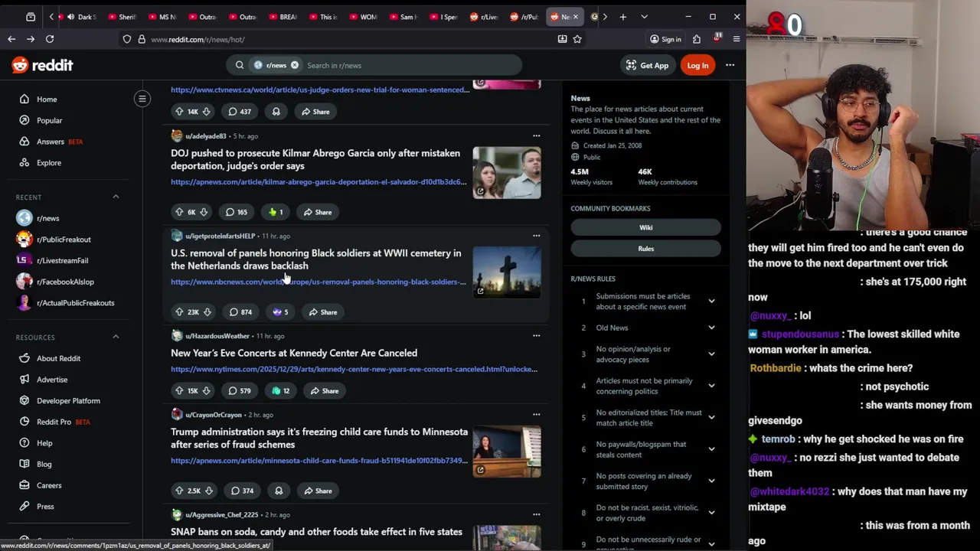The height and width of the screenshot is (551, 980).
Task: Open comments of the DOJ post, 165
Action: point(237,212)
